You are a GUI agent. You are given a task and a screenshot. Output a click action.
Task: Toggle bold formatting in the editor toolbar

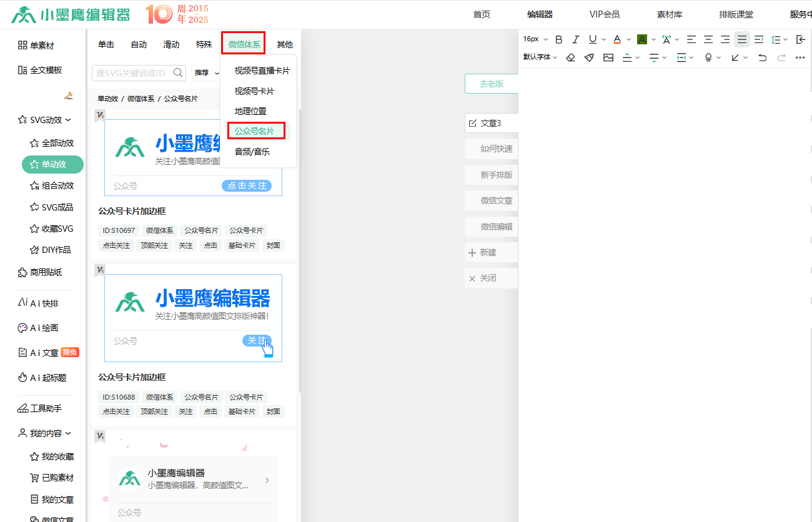point(559,39)
